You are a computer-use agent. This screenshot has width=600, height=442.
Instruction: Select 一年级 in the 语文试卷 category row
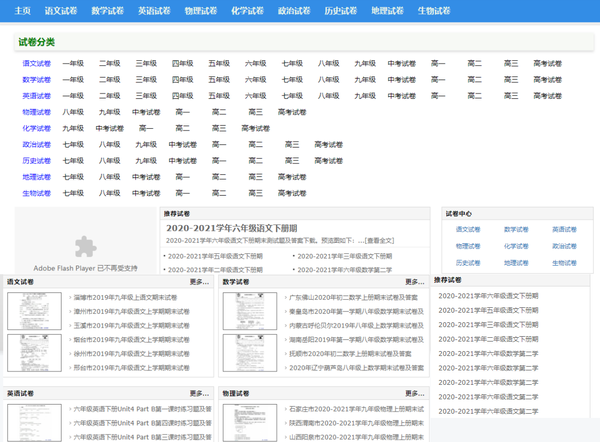coord(73,64)
